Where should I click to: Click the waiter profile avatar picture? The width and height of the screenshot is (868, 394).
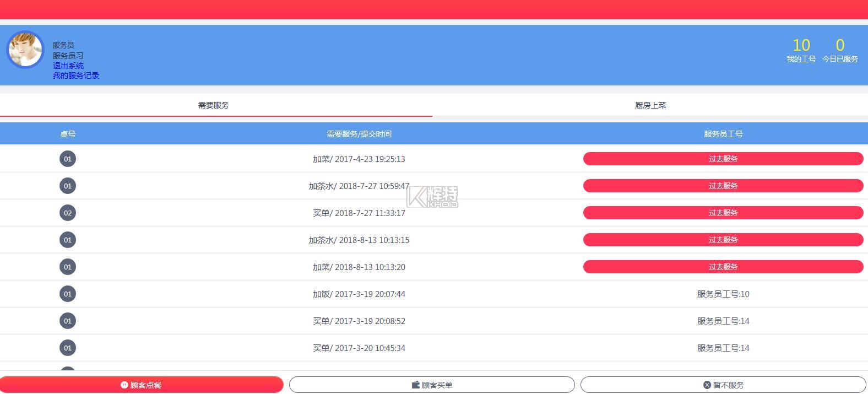click(x=25, y=50)
